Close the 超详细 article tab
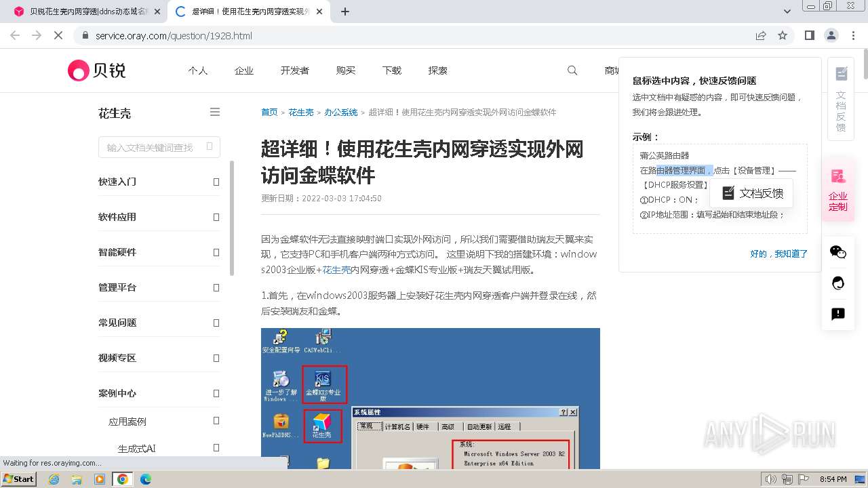Viewport: 868px width, 488px height. point(319,12)
